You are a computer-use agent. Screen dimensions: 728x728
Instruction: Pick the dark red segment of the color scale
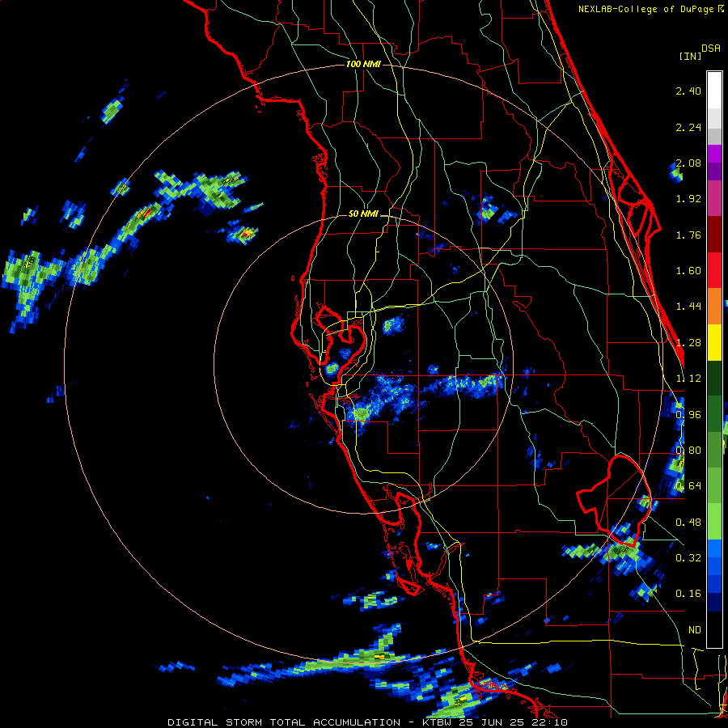click(714, 234)
